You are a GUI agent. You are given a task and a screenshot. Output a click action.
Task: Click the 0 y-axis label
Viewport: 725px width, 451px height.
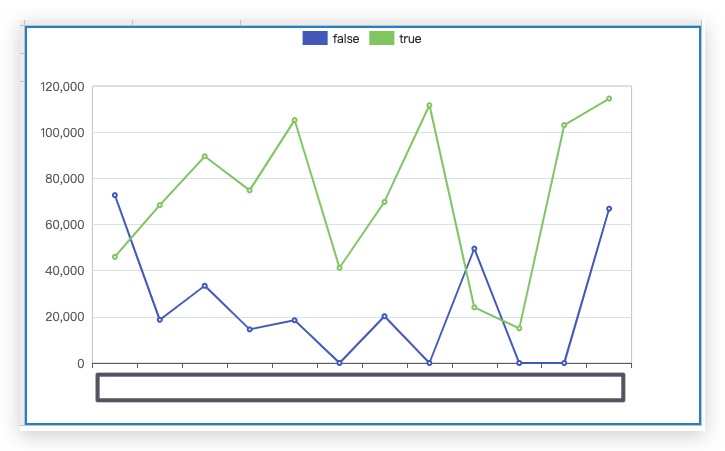point(81,364)
